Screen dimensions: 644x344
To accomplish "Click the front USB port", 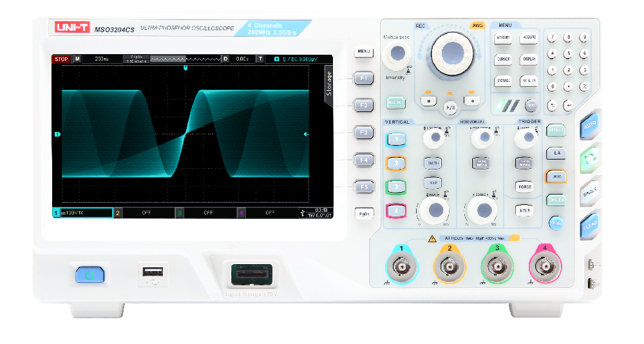I will [153, 272].
